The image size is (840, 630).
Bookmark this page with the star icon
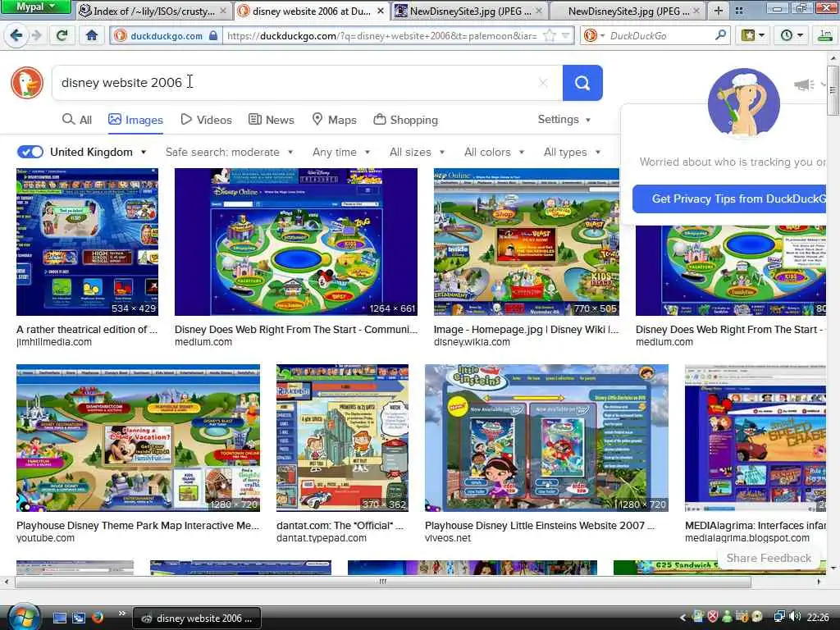[x=549, y=36]
